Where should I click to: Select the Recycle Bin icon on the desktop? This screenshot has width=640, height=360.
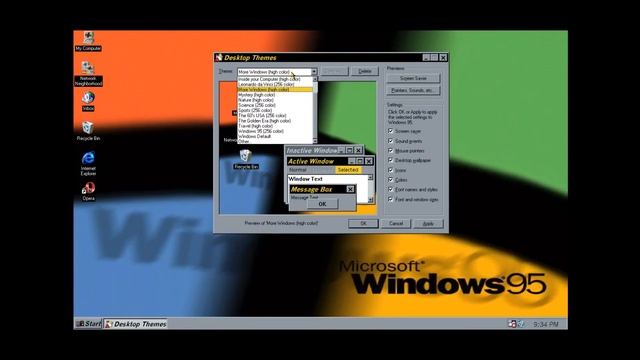click(88, 131)
